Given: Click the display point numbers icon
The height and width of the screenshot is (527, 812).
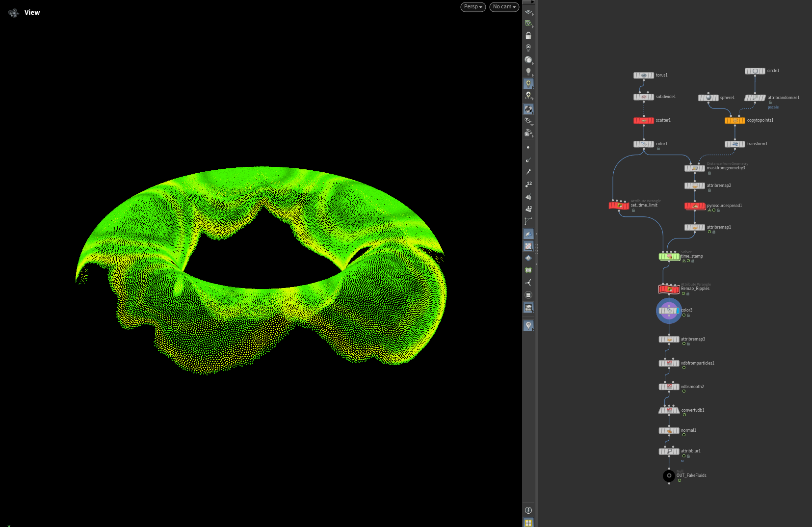Looking at the screenshot, I should click(x=528, y=184).
